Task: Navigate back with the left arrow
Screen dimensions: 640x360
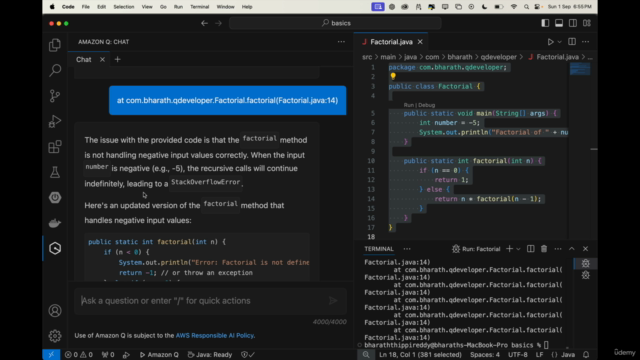Action: point(204,23)
